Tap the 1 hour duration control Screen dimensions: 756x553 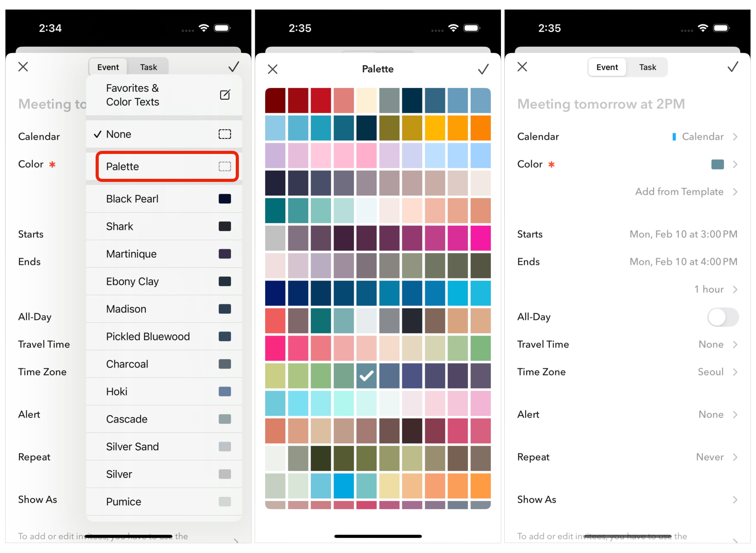pos(709,289)
